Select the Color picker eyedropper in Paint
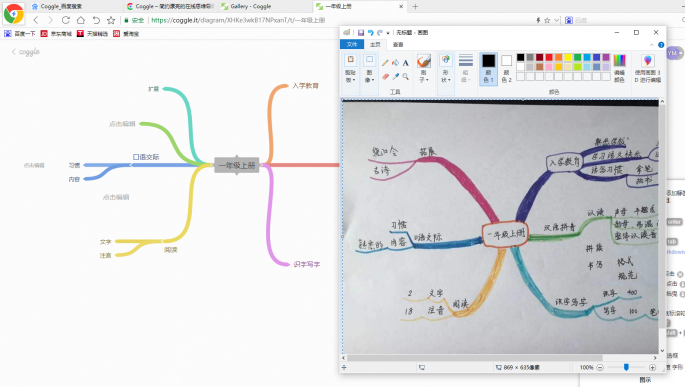Image resolution: width=685 pixels, height=387 pixels. click(395, 76)
